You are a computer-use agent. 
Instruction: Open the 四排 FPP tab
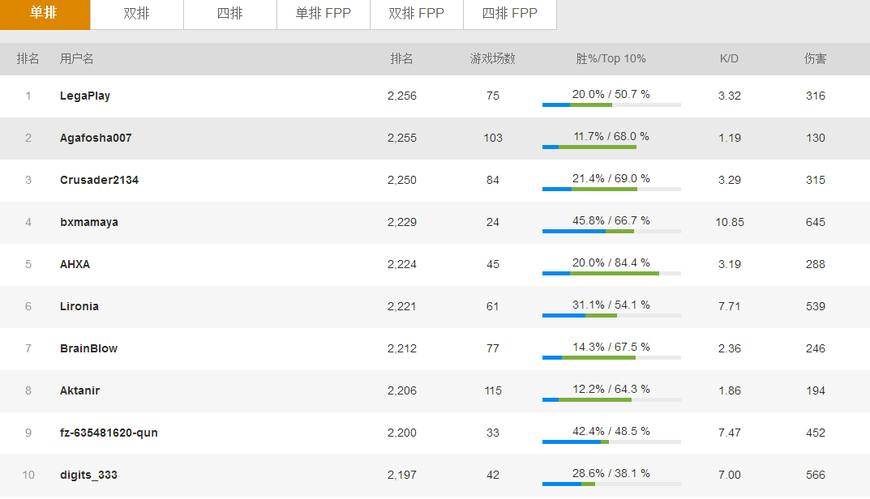click(509, 14)
